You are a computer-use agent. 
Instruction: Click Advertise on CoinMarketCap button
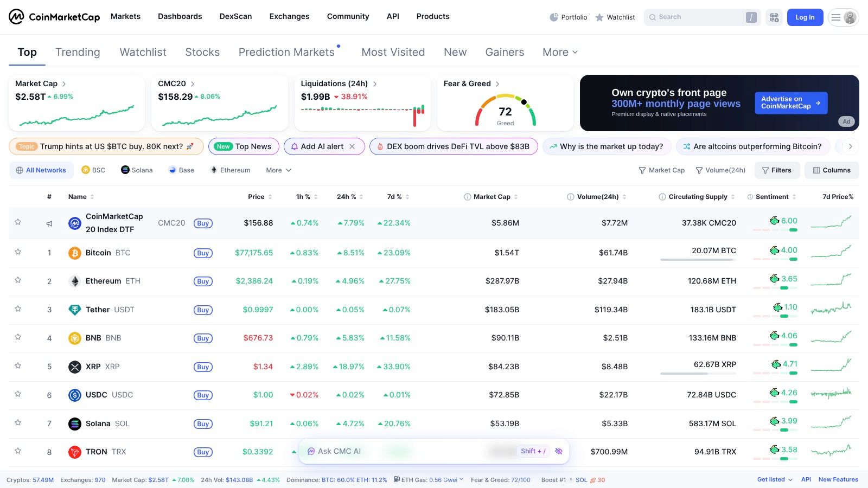791,102
